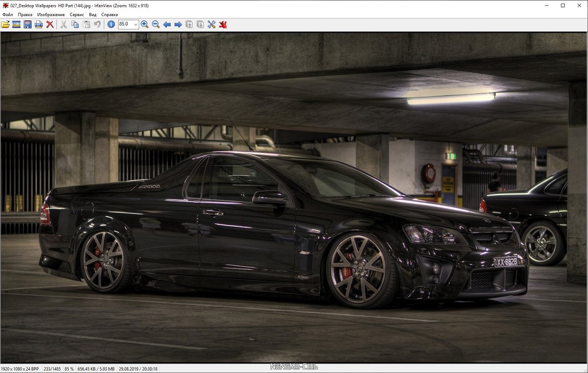Zoom out using the magnifier minus icon
Image resolution: width=588 pixels, height=373 pixels.
coord(156,25)
